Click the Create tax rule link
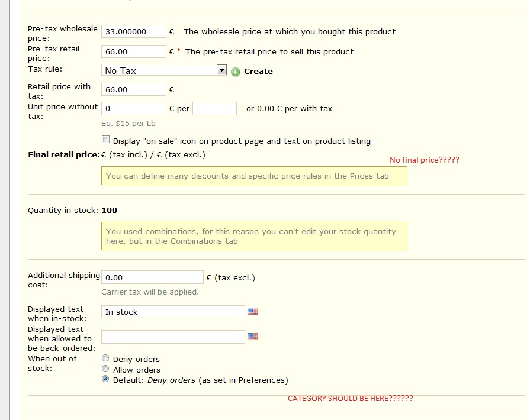Image resolution: width=527 pixels, height=420 pixels. pyautogui.click(x=258, y=71)
